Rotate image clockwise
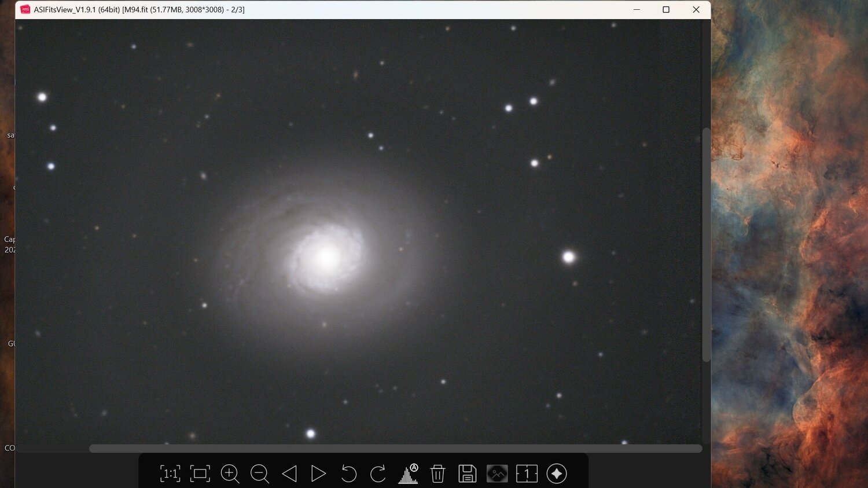Screen dimensions: 868x488 pyautogui.click(x=378, y=474)
